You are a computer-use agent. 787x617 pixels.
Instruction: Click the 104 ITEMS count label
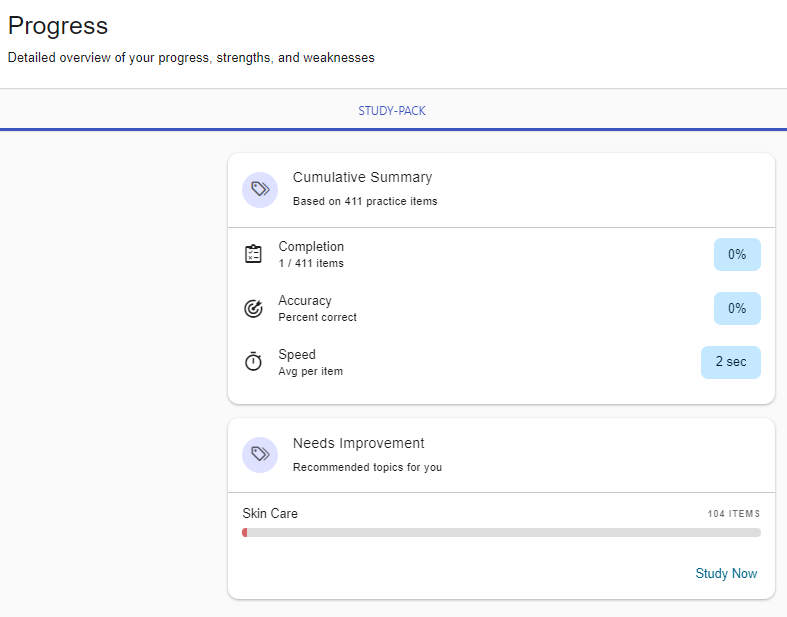(x=733, y=514)
